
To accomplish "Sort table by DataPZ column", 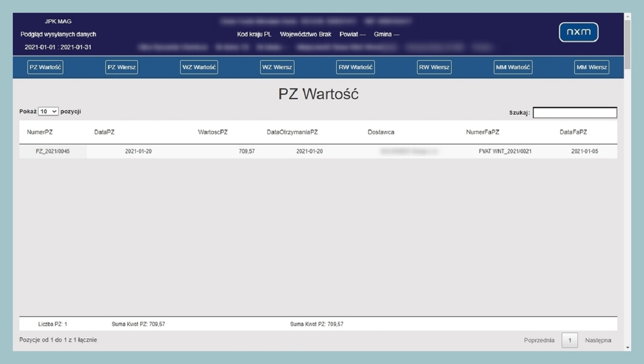I will pyautogui.click(x=104, y=132).
